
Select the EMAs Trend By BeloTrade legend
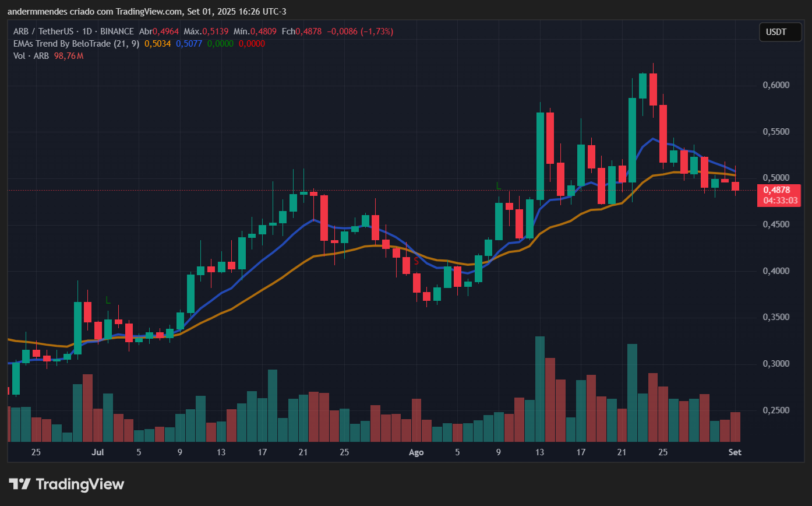[76, 44]
